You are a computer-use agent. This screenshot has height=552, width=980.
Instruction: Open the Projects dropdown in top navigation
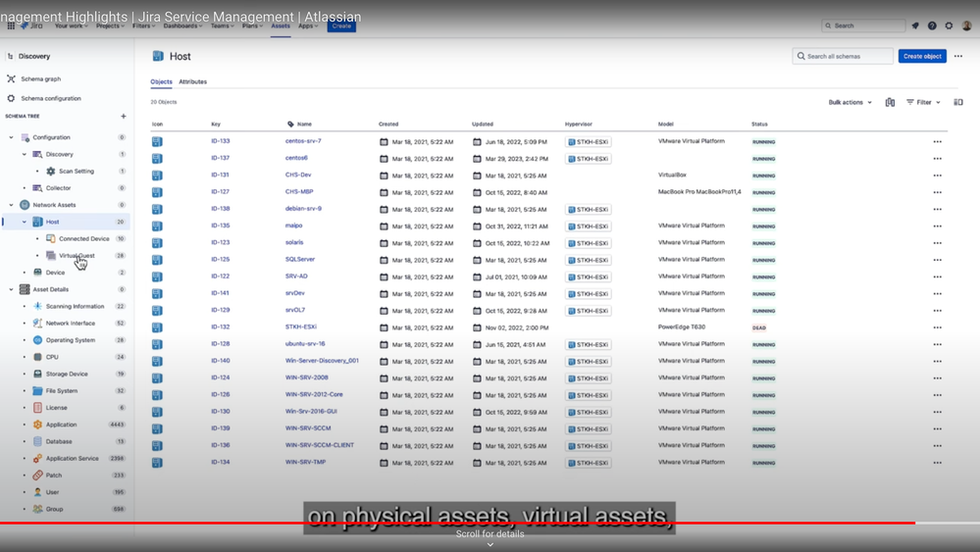pyautogui.click(x=110, y=26)
